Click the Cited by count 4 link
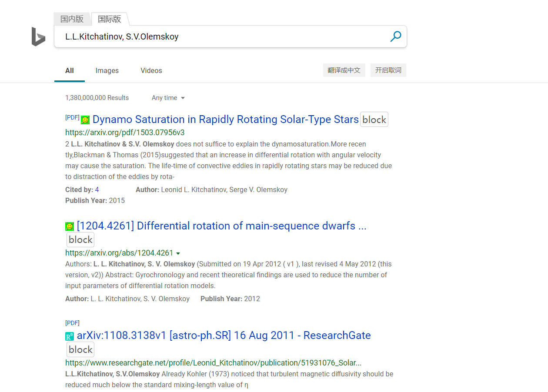 pos(97,189)
